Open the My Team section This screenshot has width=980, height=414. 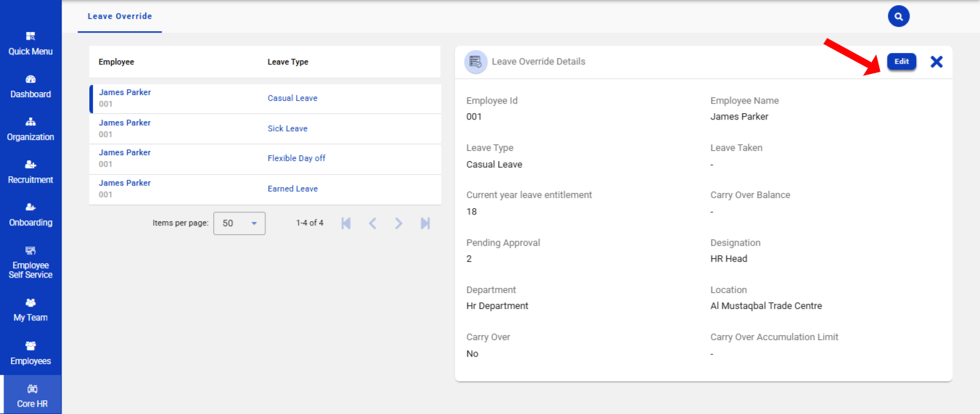pos(30,310)
